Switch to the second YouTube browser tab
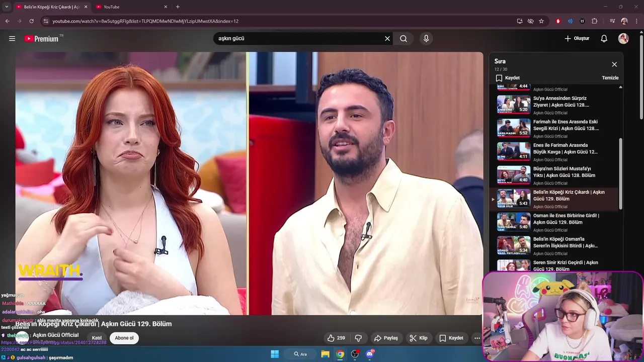This screenshot has width=644, height=362. point(132,7)
